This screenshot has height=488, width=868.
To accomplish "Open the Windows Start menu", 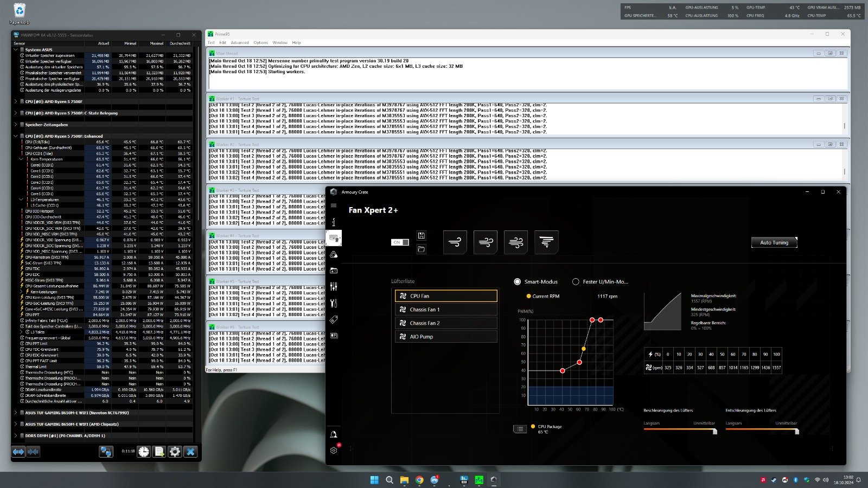I will (374, 480).
